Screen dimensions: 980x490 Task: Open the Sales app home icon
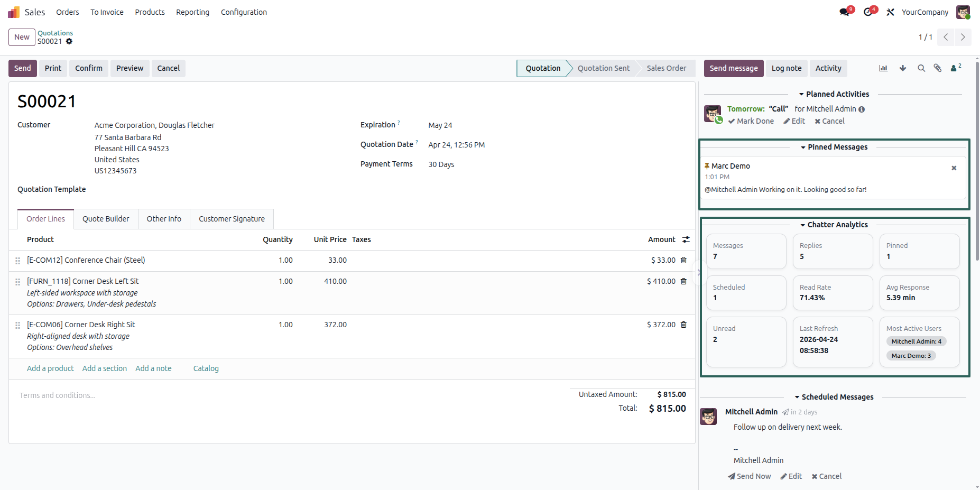pos(14,12)
